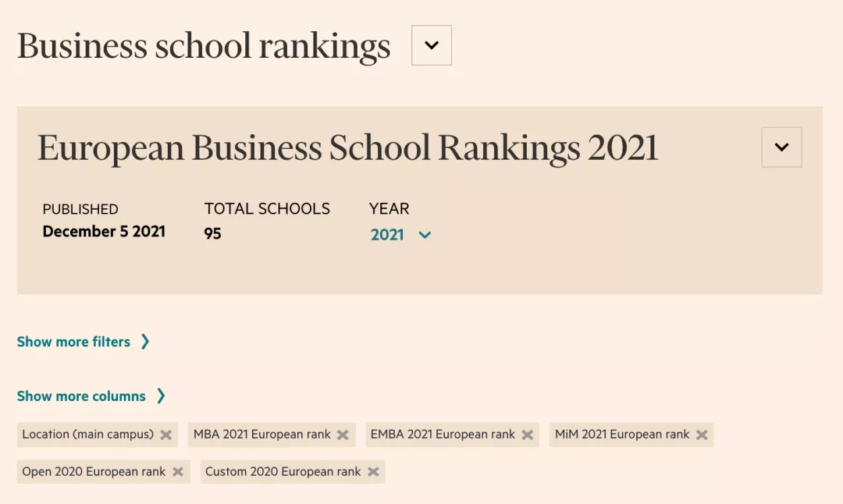The height and width of the screenshot is (504, 843).
Task: Select the 2021 year link
Action: point(388,235)
